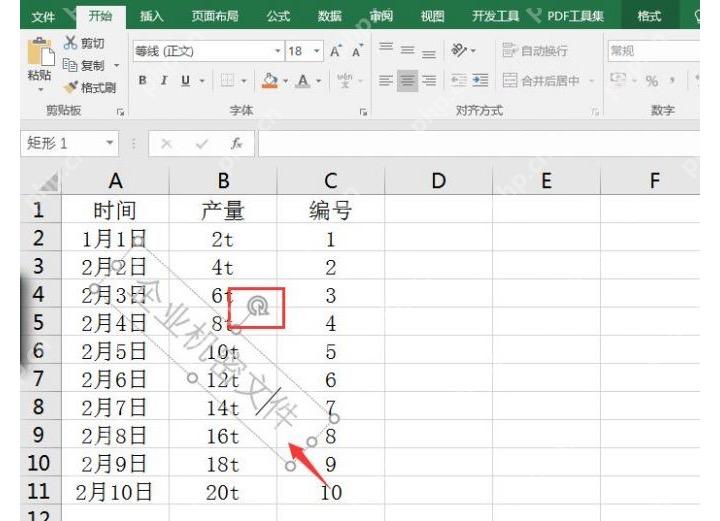
Task: Open the Font group dialog launcher
Action: coord(363,112)
